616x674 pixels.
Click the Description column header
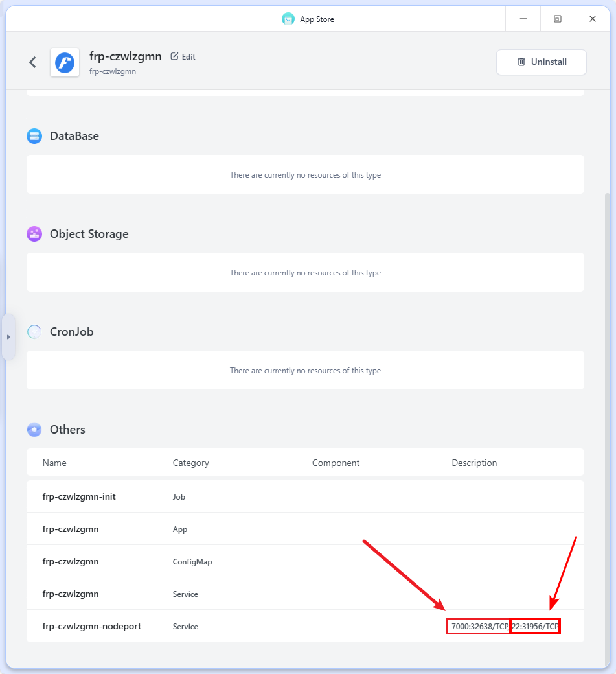click(x=474, y=463)
